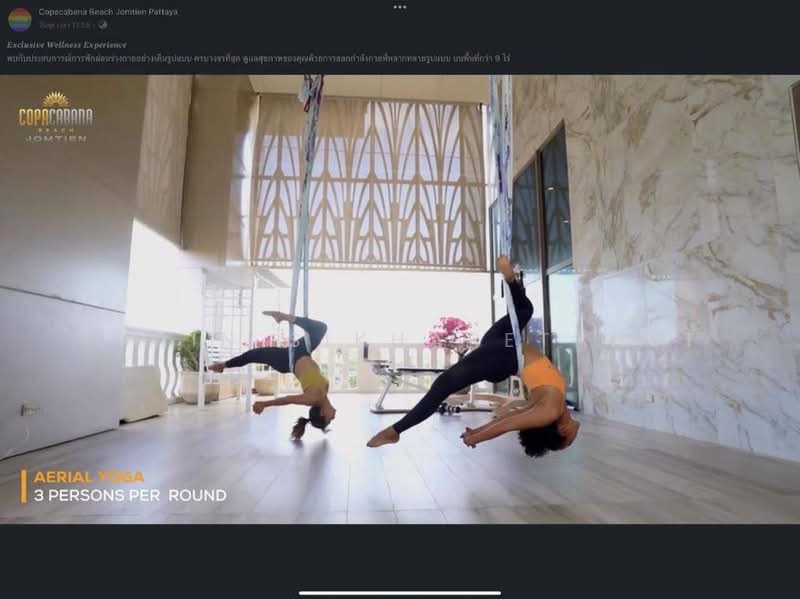Open Copacabana Beach Jomtien Pattaya page name
The width and height of the screenshot is (800, 599).
pyautogui.click(x=108, y=12)
